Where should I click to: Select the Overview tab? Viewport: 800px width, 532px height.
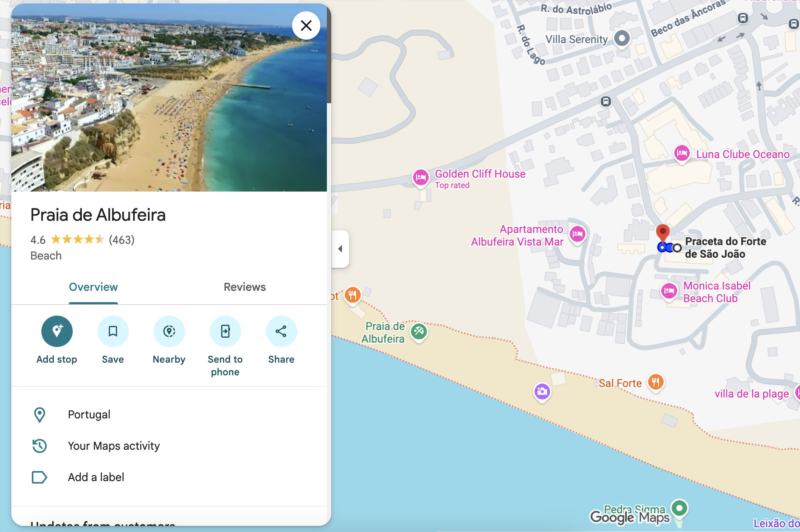93,287
